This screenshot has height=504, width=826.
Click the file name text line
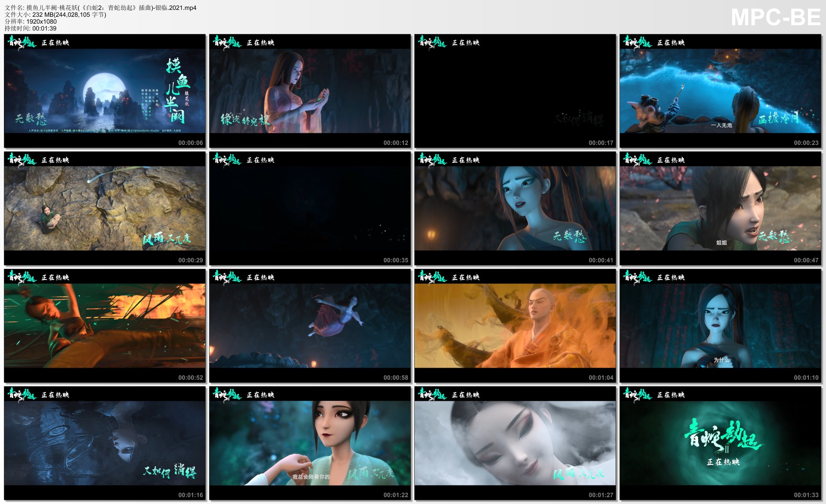[x=100, y=8]
